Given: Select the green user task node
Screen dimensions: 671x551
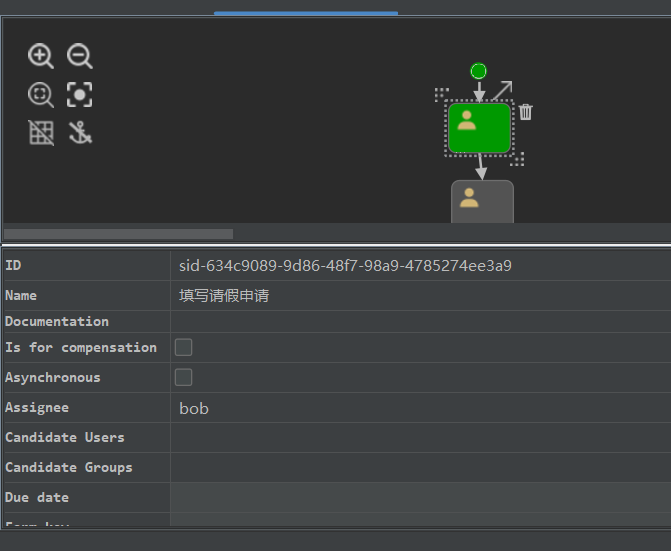Looking at the screenshot, I should (x=479, y=127).
